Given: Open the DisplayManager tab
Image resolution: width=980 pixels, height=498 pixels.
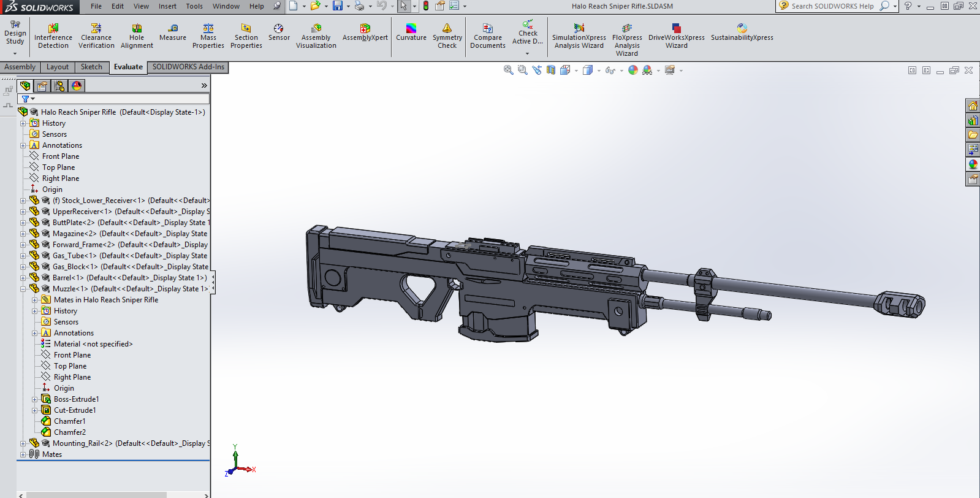Looking at the screenshot, I should (x=77, y=86).
